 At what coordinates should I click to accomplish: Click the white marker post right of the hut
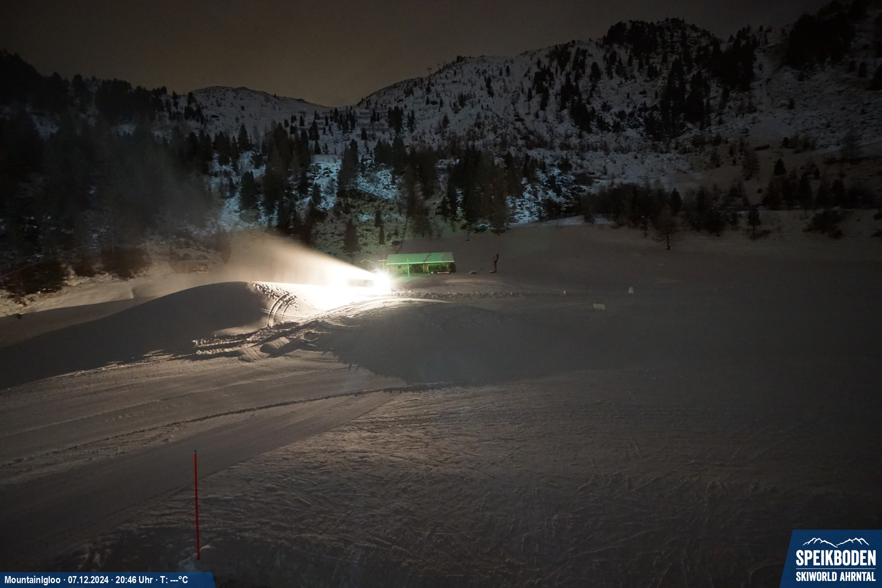click(x=631, y=290)
